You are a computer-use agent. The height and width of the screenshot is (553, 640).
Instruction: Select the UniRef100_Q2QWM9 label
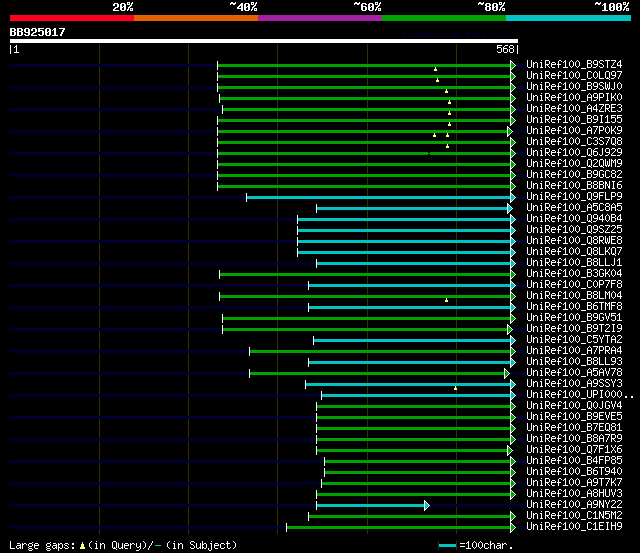pyautogui.click(x=574, y=164)
